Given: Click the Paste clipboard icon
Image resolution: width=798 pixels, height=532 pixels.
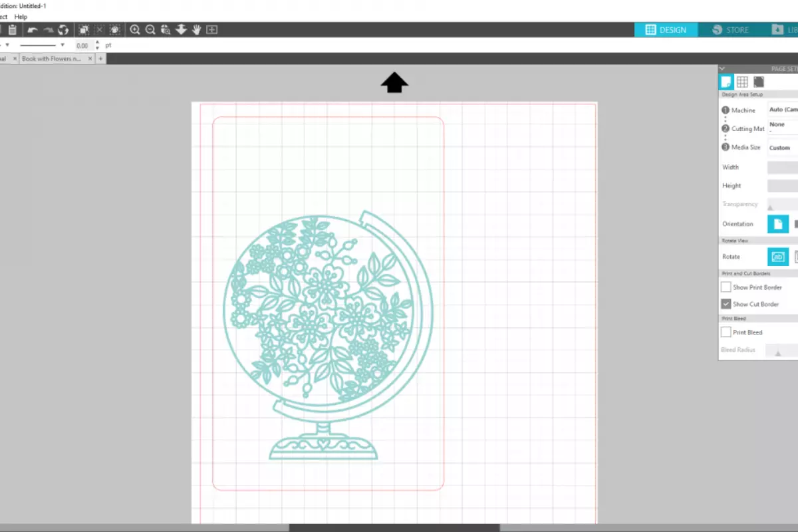Looking at the screenshot, I should pyautogui.click(x=12, y=30).
